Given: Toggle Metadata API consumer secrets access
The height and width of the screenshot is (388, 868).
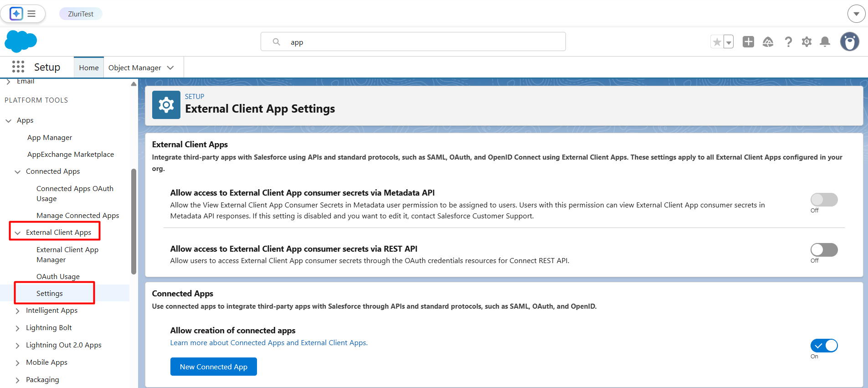Looking at the screenshot, I should tap(824, 199).
